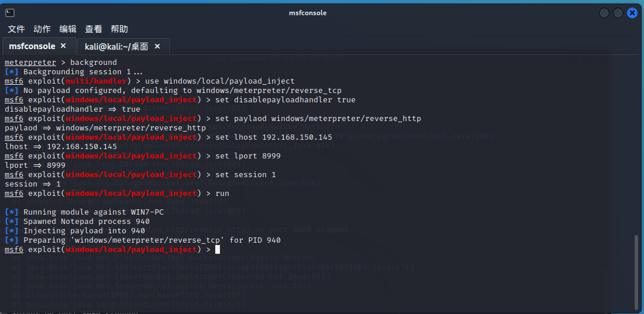Screen dimensions: 644x314
Task: Click the red 'multi/handler' module name
Action: [96, 81]
